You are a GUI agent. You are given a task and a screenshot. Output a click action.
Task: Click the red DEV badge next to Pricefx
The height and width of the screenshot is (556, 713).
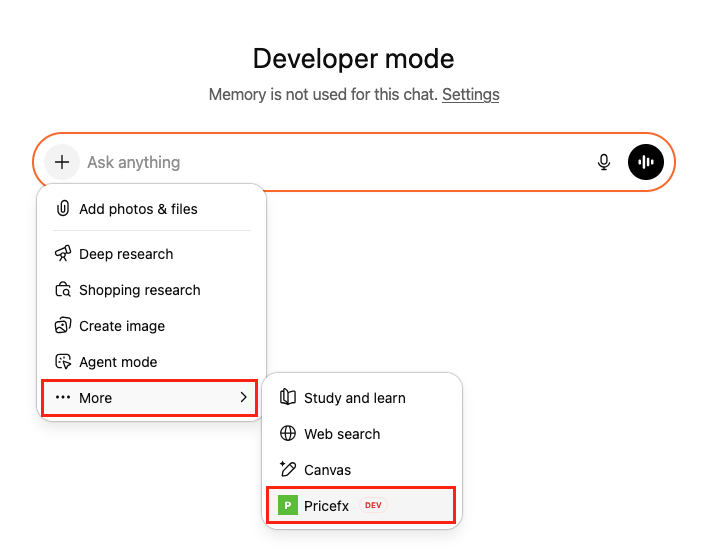point(373,506)
